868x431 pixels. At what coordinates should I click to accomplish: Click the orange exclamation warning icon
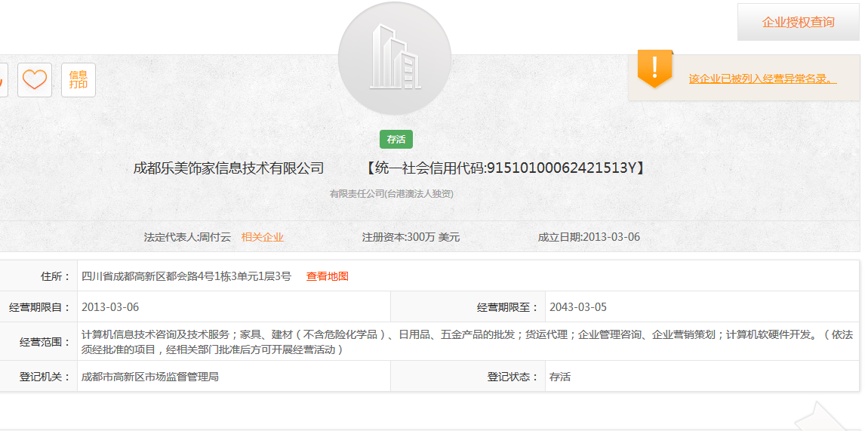[x=654, y=69]
